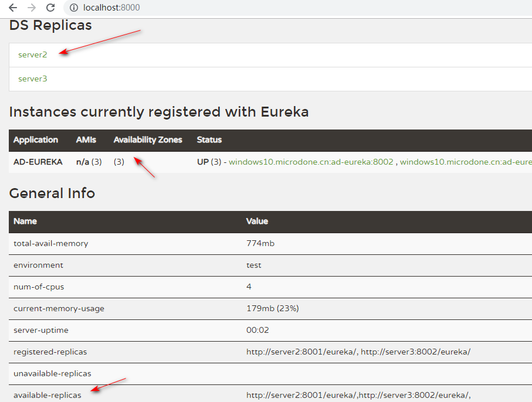Click the Status column header
Screen dimensions: 532x402
click(x=209, y=139)
